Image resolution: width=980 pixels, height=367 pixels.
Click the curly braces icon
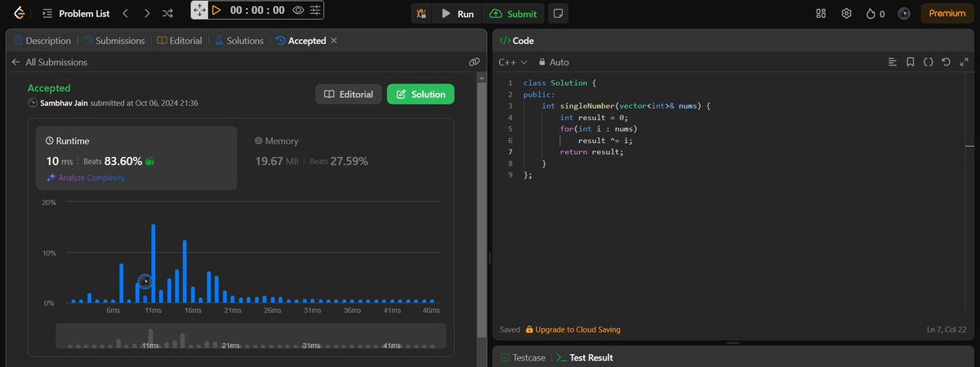[929, 62]
